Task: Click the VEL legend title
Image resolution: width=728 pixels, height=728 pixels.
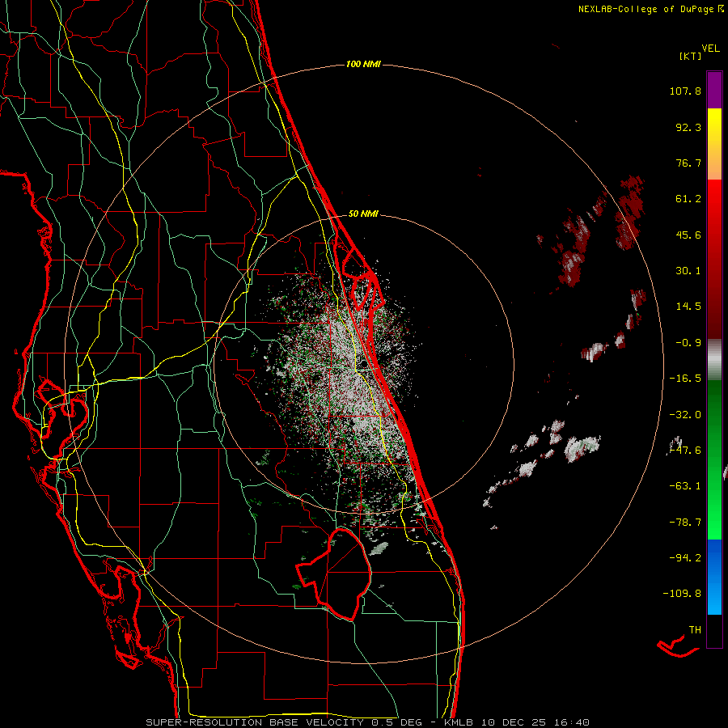Action: click(710, 49)
